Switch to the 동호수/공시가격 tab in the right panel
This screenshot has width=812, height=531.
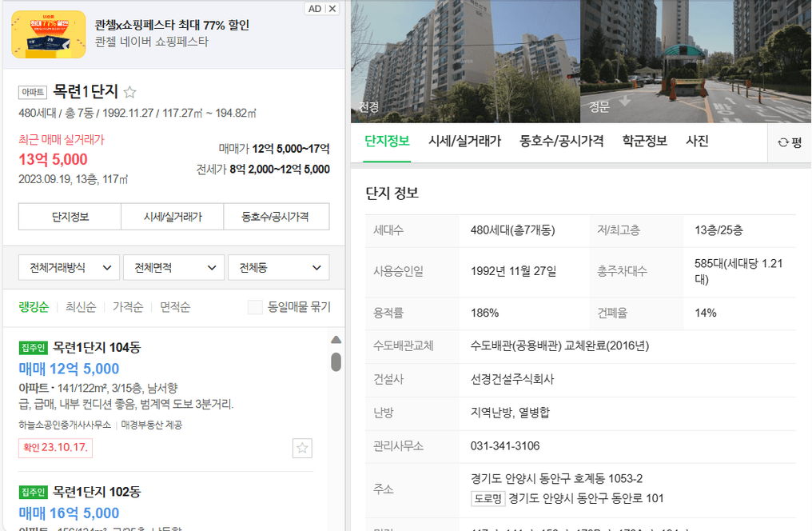[x=561, y=142]
